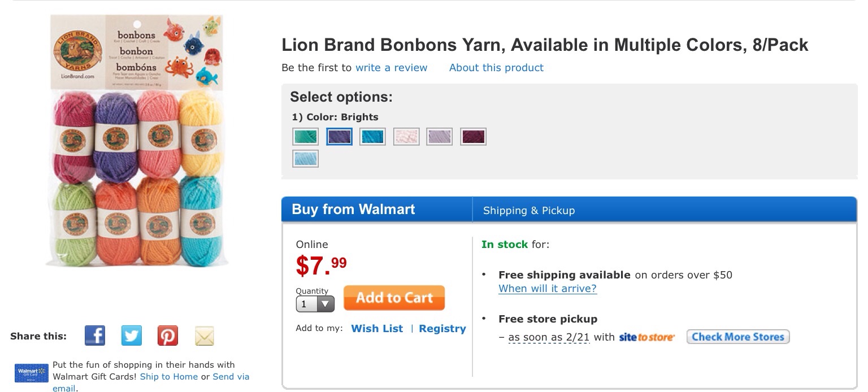Viewport: 868px width, 392px height.
Task: Add the yarn to cart
Action: 394,298
